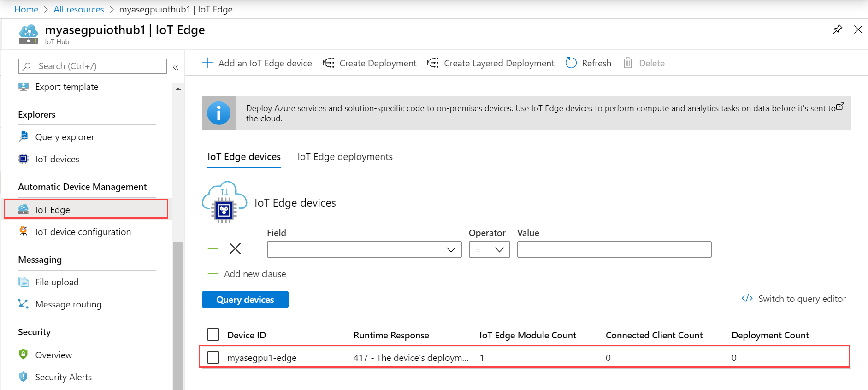This screenshot has height=390, width=868.
Task: Click the Create Deployment icon
Action: pos(329,63)
